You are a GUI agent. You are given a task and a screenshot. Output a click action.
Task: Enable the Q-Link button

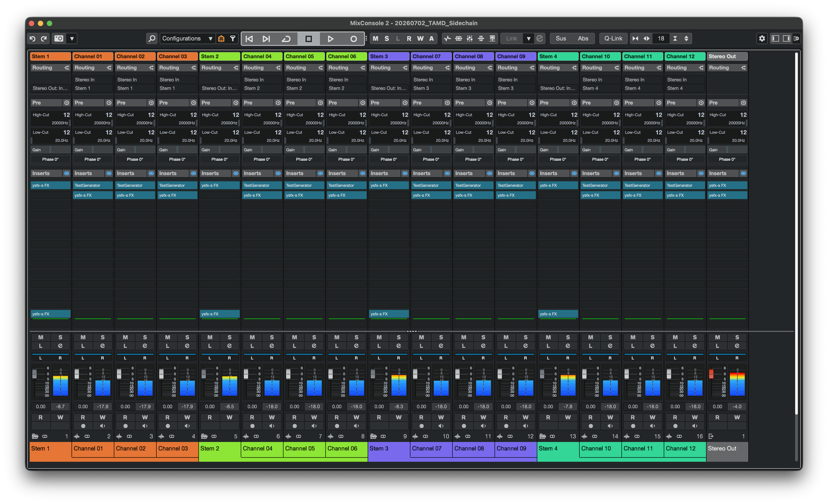tap(613, 39)
